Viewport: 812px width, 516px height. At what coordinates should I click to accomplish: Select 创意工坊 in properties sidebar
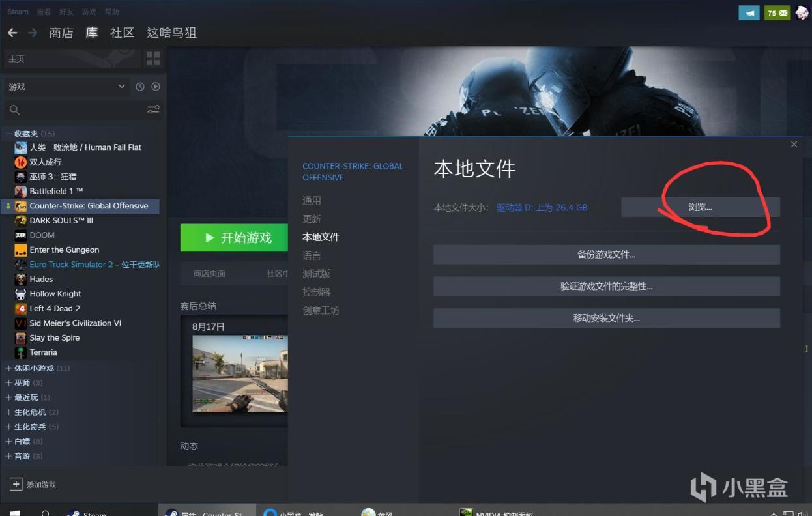(321, 310)
